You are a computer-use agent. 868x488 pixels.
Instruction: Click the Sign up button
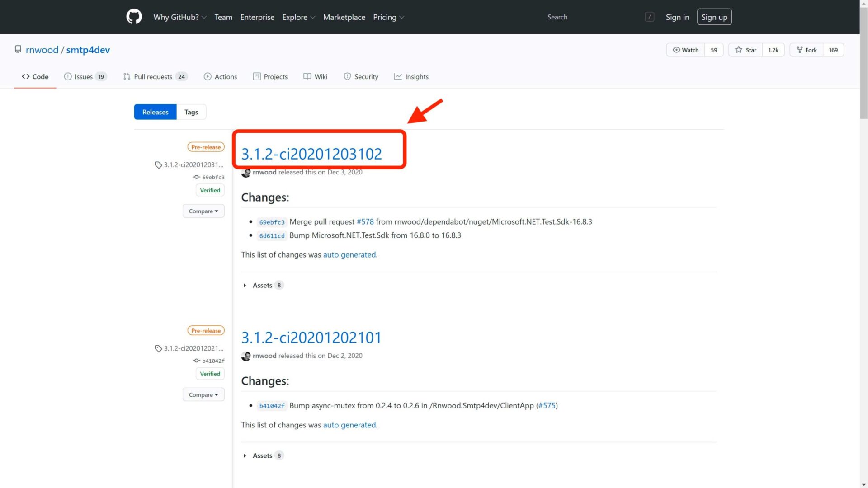[x=714, y=17]
